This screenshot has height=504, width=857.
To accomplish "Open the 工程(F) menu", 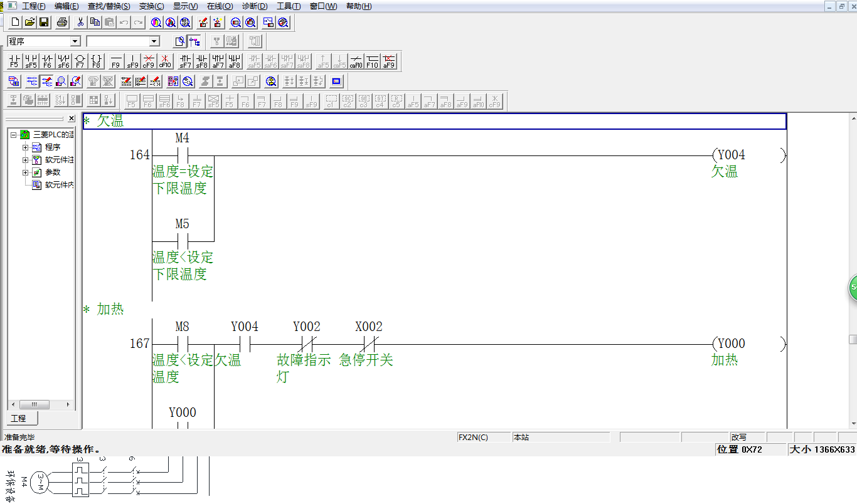I will (x=34, y=6).
